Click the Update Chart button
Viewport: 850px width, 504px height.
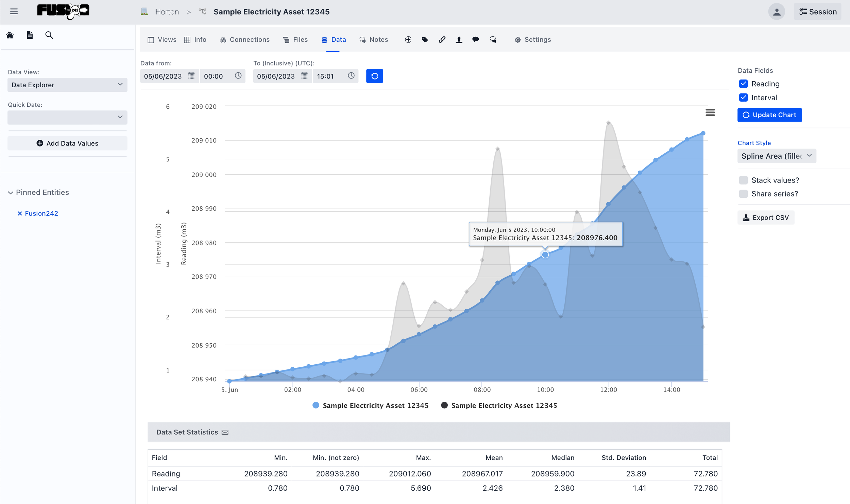click(769, 115)
